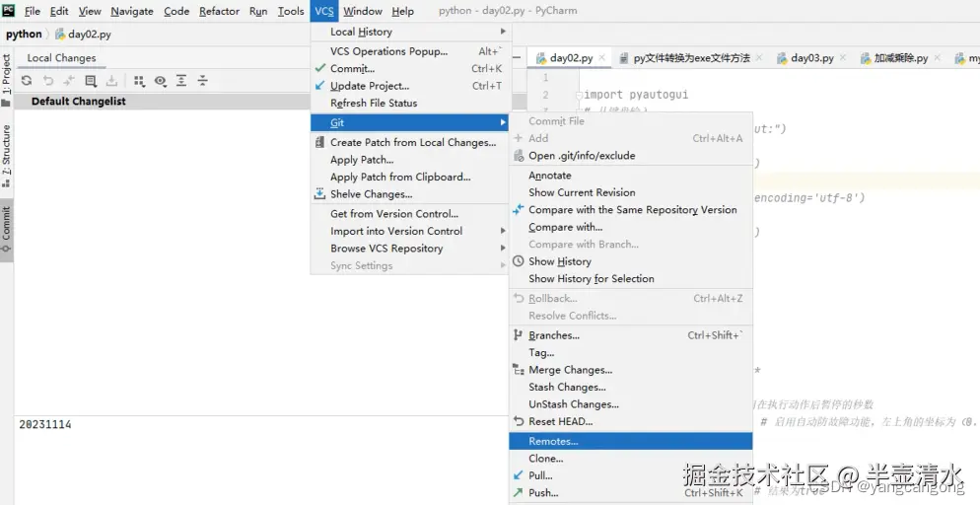Viewport: 980px width, 505px height.
Task: Choose Commit... with checkmark icon
Action: pyautogui.click(x=410, y=69)
